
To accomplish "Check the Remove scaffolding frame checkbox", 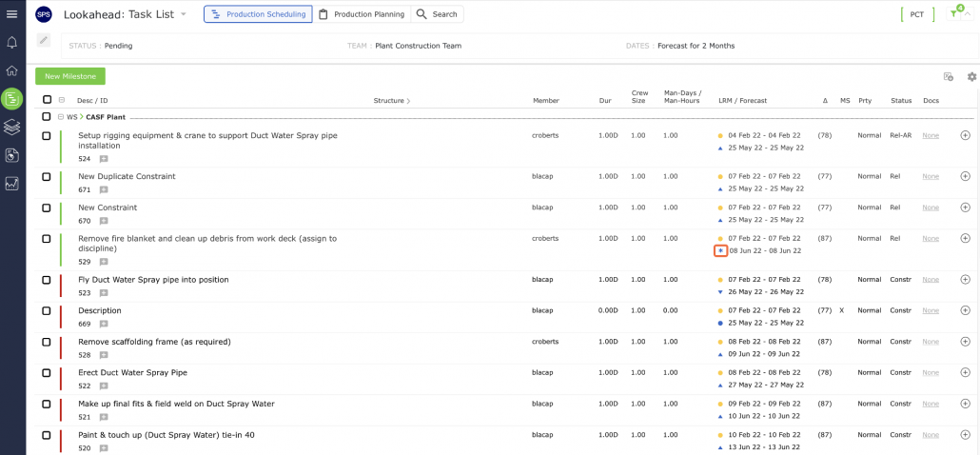I will tap(47, 342).
